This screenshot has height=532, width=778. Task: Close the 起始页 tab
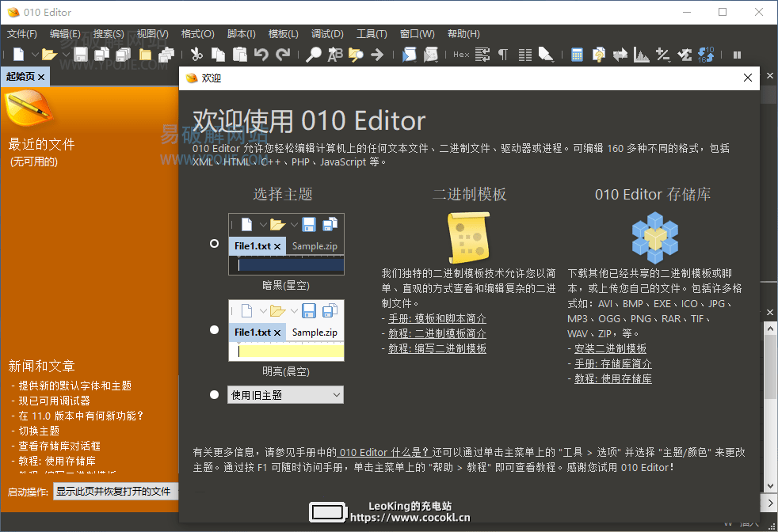41,77
